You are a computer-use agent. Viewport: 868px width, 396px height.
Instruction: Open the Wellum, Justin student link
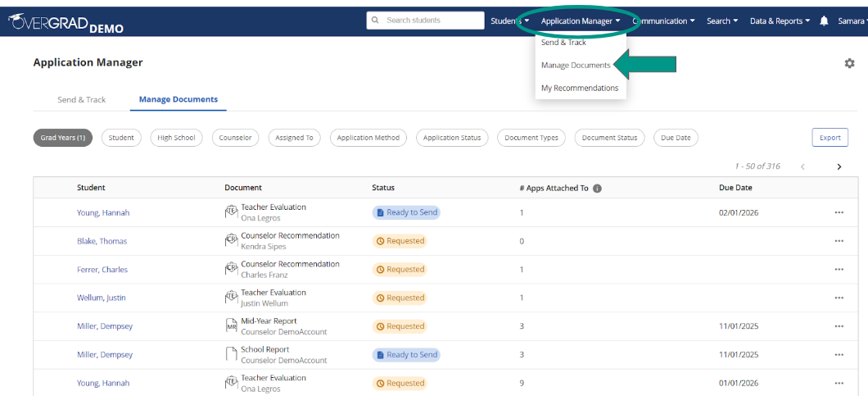coord(102,298)
